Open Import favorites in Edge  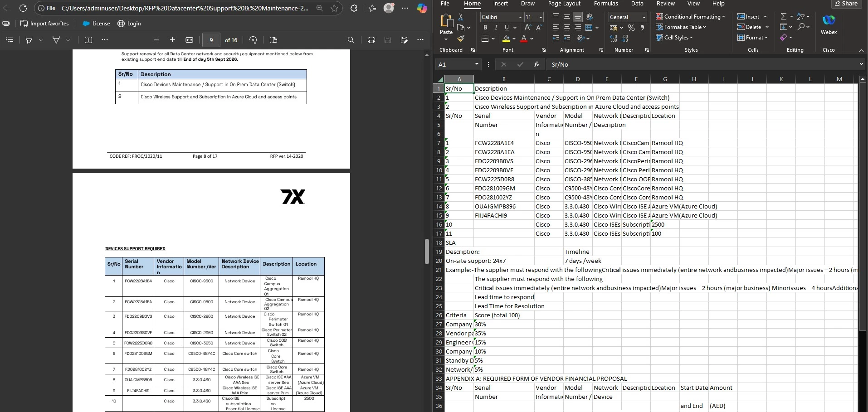(x=44, y=24)
